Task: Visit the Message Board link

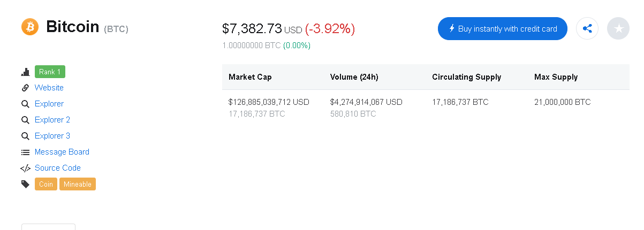Action: [x=62, y=152]
